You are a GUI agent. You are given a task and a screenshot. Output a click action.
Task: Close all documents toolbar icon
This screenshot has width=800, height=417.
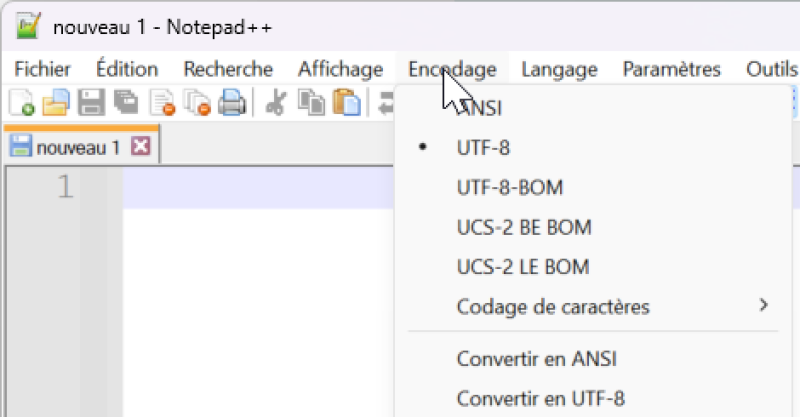tap(197, 103)
